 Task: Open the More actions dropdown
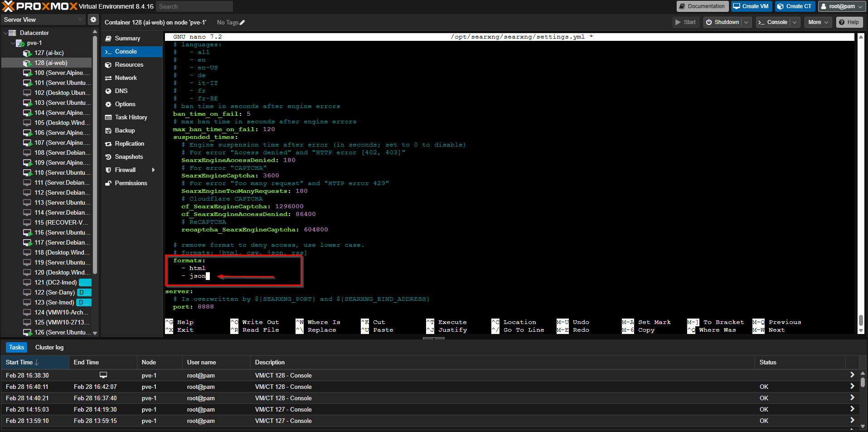click(818, 22)
